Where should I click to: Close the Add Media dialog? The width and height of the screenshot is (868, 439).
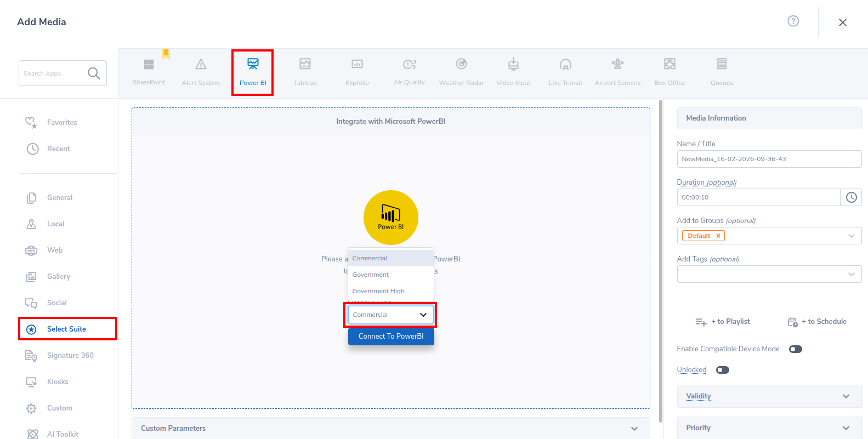pos(843,22)
